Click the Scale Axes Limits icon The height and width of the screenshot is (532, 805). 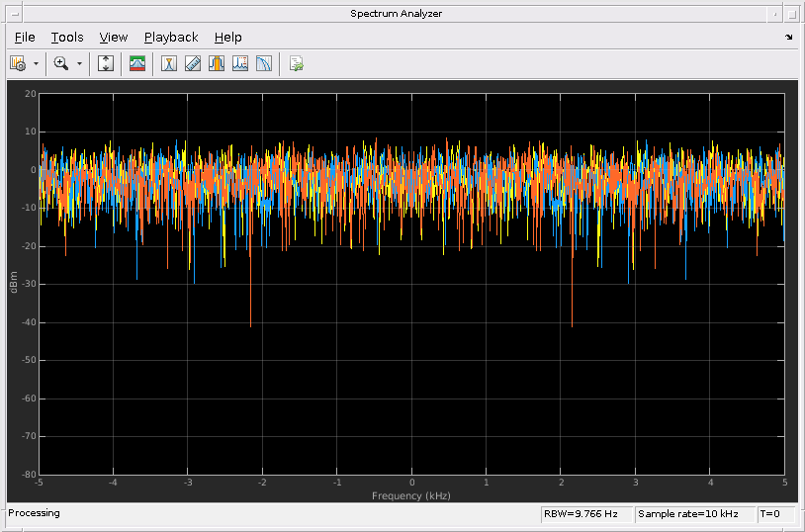pyautogui.click(x=107, y=63)
